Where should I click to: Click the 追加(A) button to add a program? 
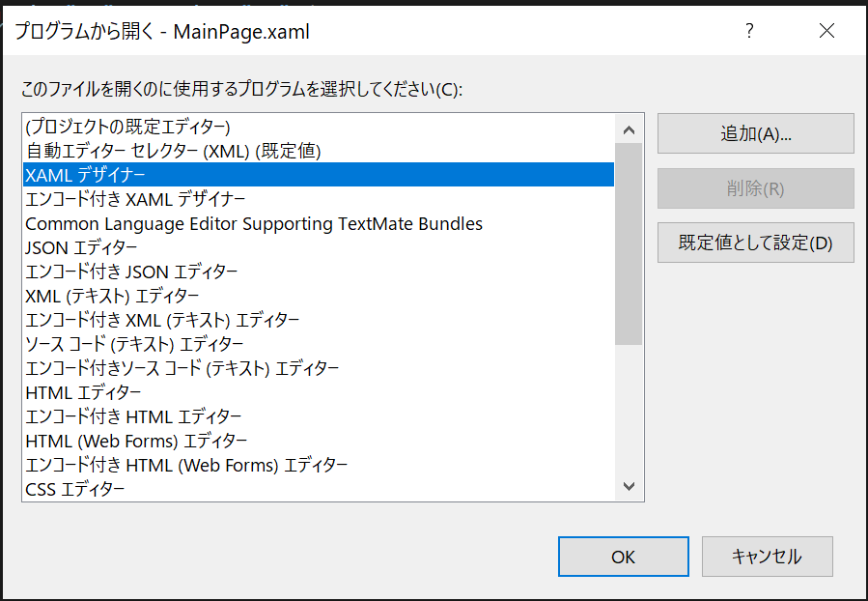754,133
